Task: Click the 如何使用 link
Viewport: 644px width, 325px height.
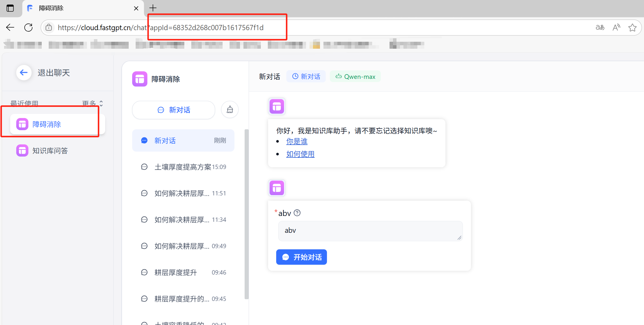Action: click(x=300, y=154)
